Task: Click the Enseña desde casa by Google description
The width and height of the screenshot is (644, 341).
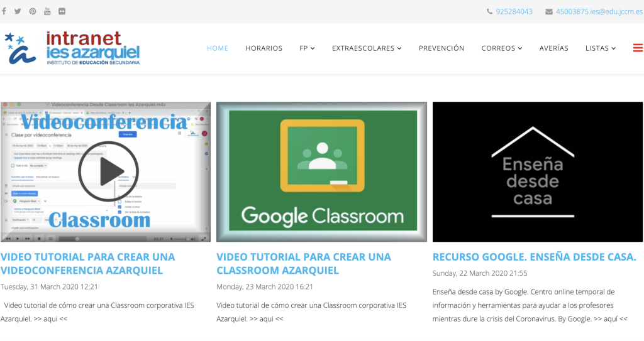Action: 530,305
